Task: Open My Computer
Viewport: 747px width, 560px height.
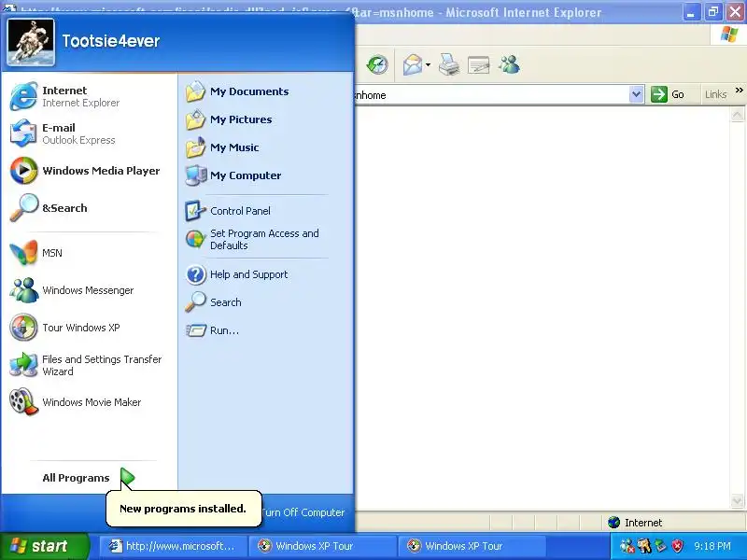Action: point(264,175)
